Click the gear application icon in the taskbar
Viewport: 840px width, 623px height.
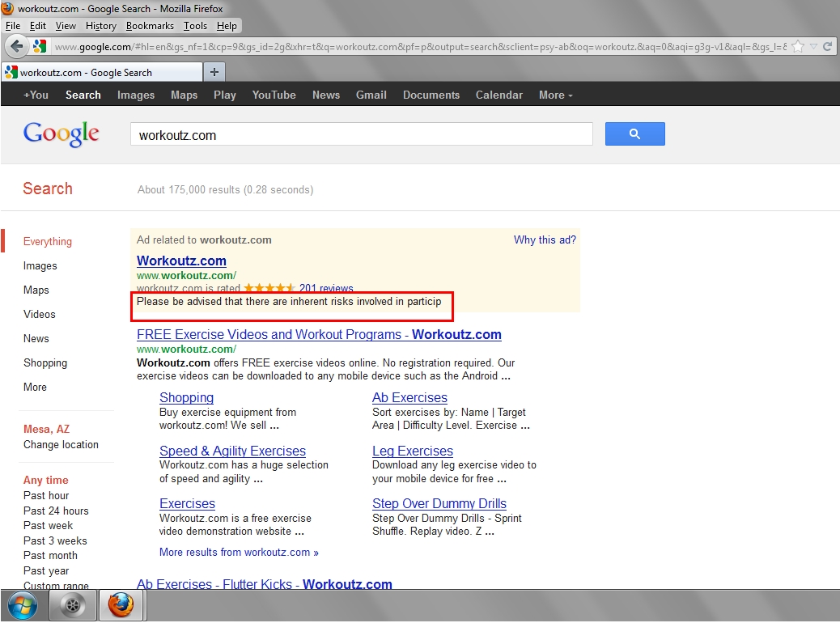73,606
